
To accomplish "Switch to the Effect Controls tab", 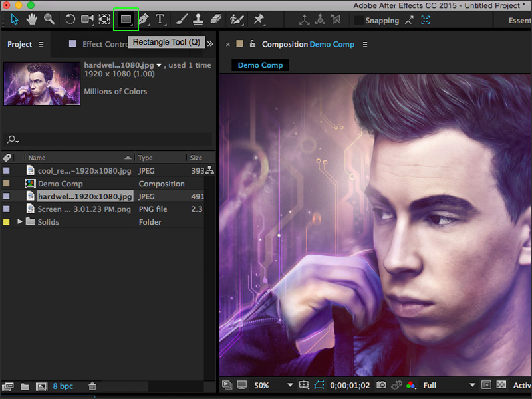I will click(105, 44).
